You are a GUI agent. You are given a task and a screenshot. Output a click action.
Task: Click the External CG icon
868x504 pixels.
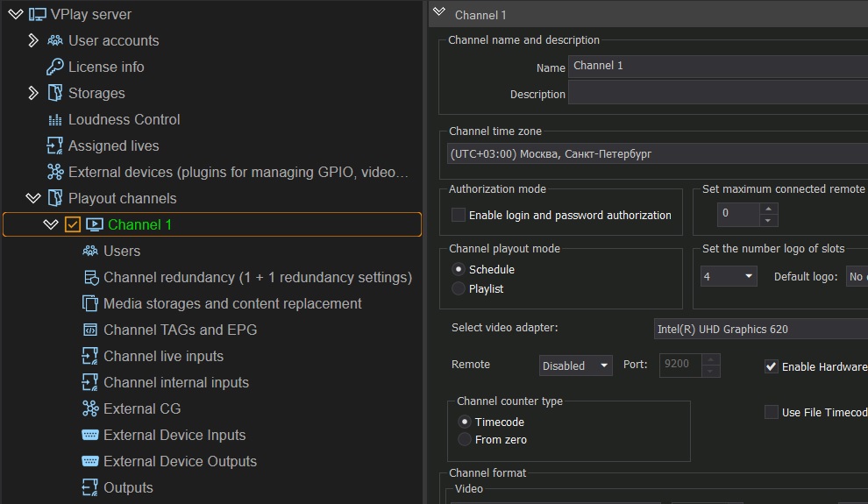point(90,408)
